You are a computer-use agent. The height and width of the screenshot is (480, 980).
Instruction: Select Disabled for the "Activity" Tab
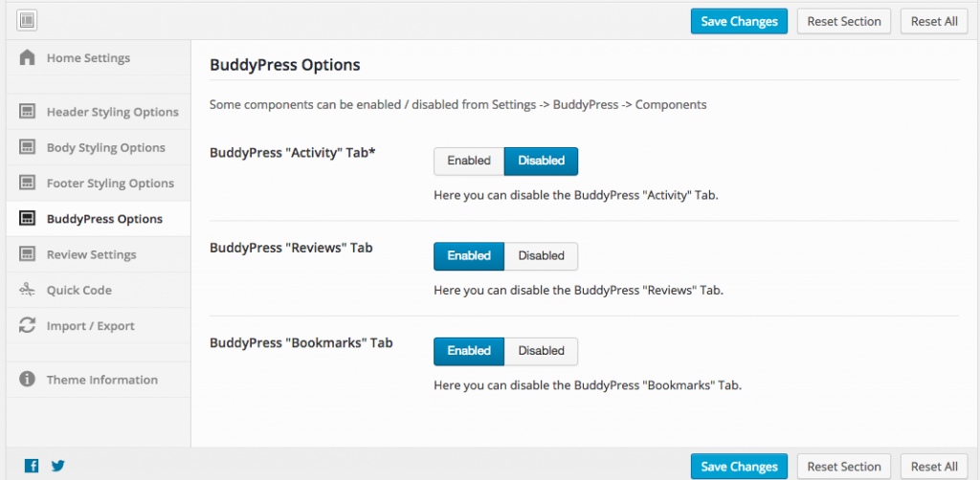542,161
